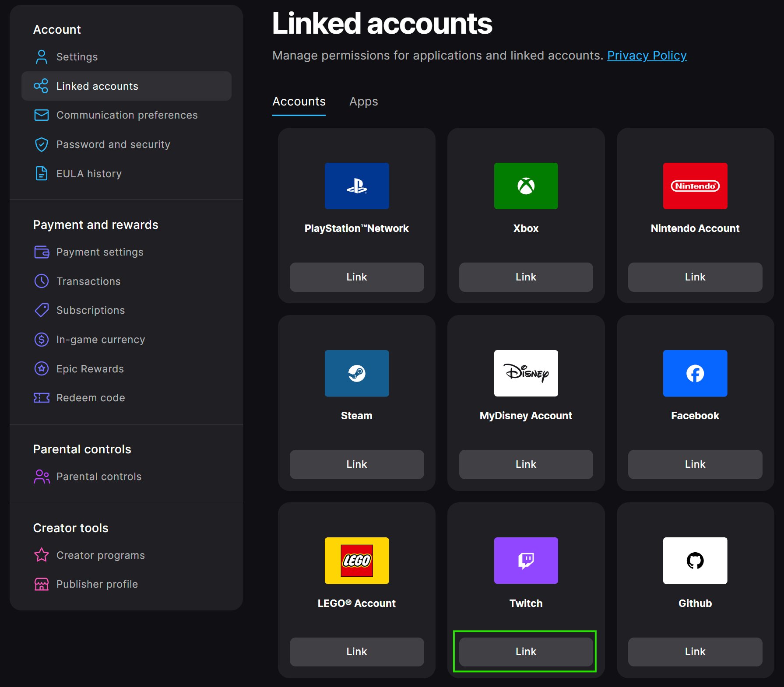784x687 pixels.
Task: Click the green Xbox logo icon
Action: point(526,186)
